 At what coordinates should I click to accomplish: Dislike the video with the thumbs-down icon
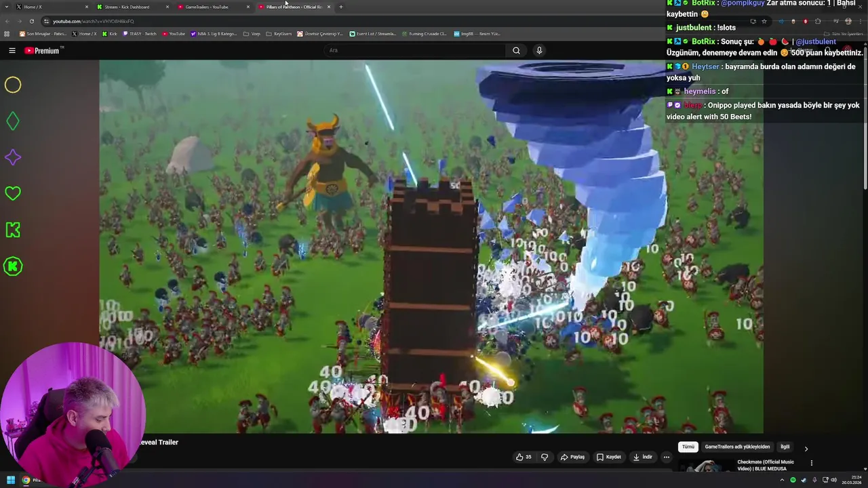pyautogui.click(x=545, y=457)
